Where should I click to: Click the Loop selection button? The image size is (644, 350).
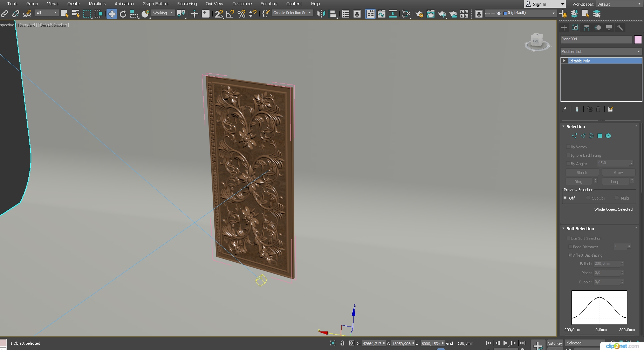(x=615, y=182)
